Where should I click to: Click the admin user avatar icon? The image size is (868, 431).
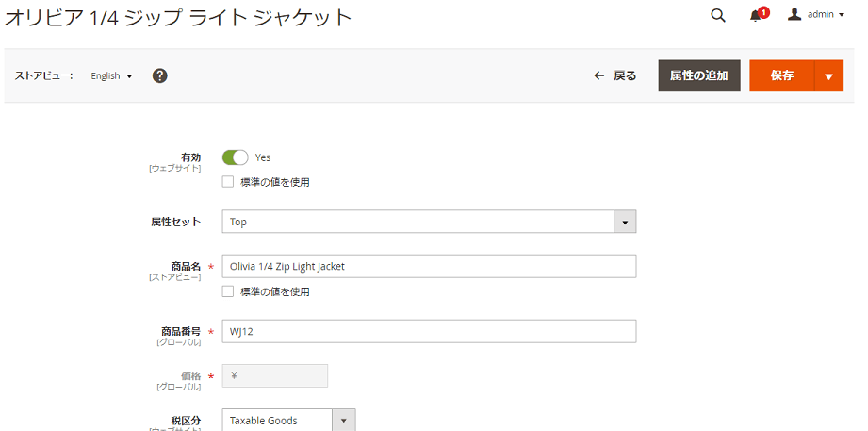coord(794,15)
